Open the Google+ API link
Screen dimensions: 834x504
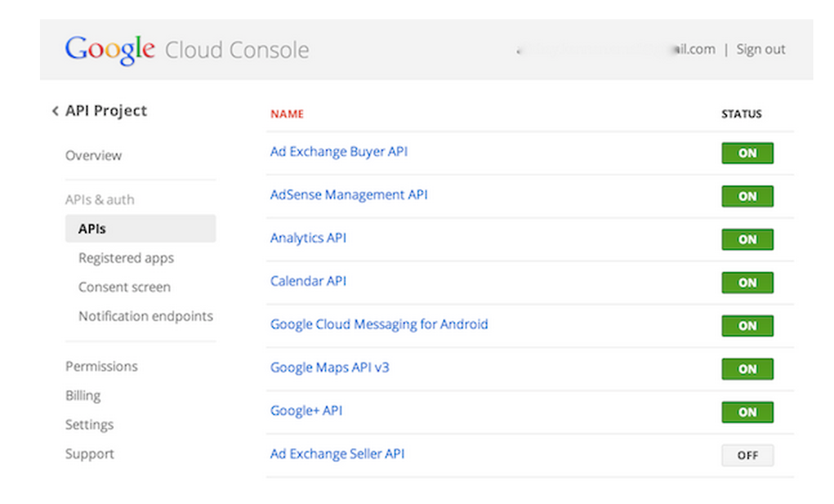[306, 411]
